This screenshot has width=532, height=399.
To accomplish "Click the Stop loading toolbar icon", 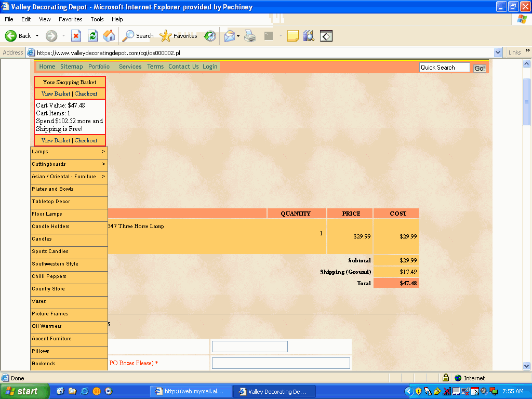I will (x=76, y=36).
